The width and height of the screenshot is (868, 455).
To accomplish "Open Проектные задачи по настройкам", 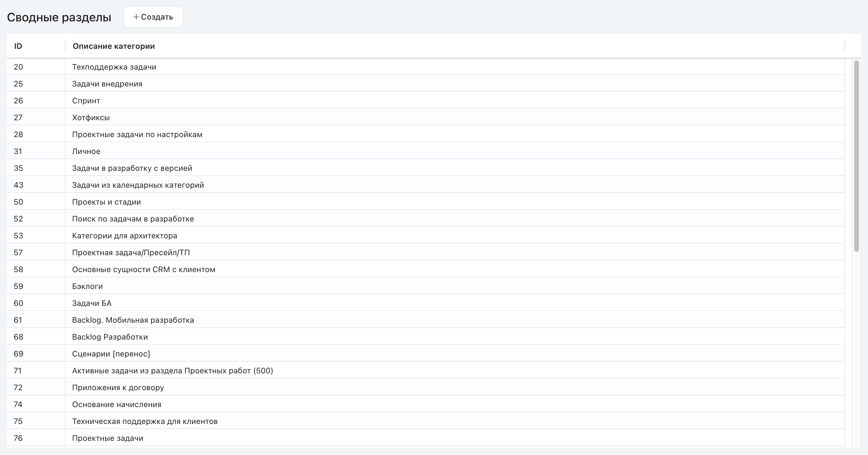I will point(426,134).
